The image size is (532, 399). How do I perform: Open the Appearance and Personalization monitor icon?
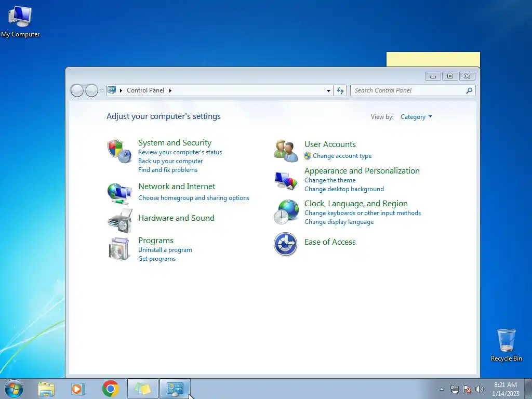coord(286,180)
